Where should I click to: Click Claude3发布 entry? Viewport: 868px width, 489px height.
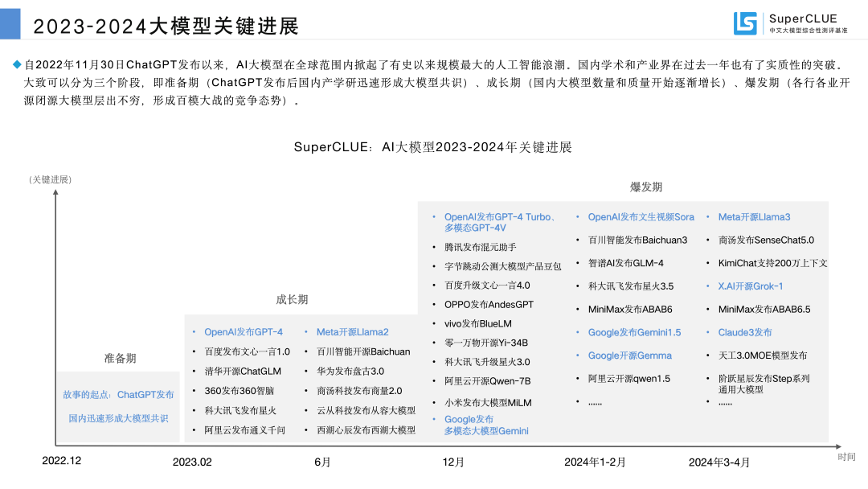coord(745,333)
